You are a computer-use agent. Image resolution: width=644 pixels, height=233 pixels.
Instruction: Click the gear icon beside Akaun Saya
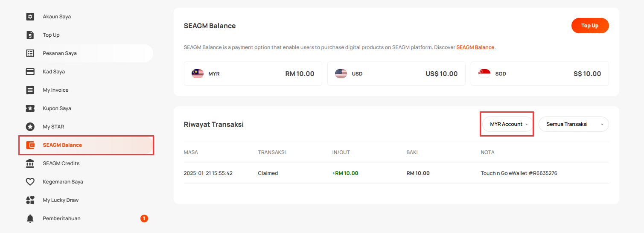point(30,17)
